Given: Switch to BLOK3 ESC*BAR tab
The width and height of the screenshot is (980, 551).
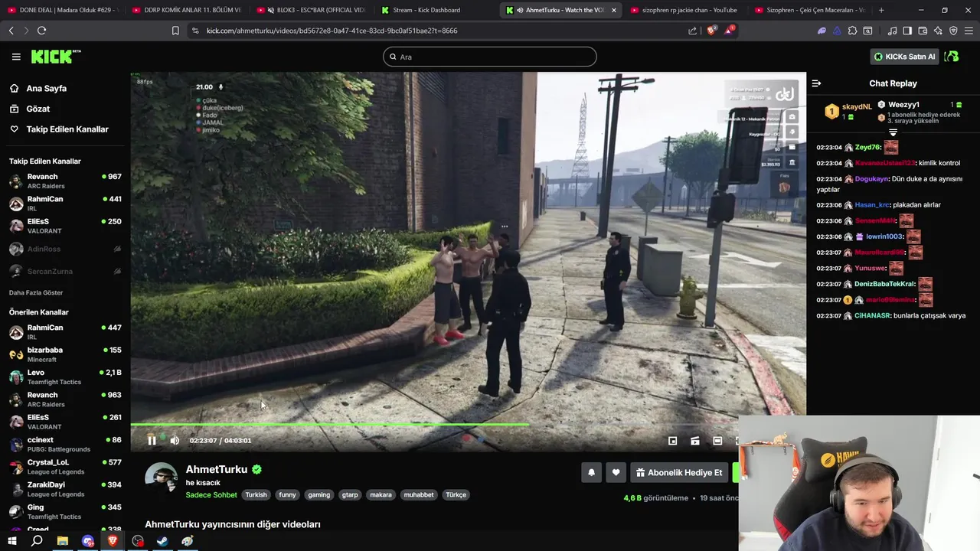Looking at the screenshot, I should (x=311, y=10).
